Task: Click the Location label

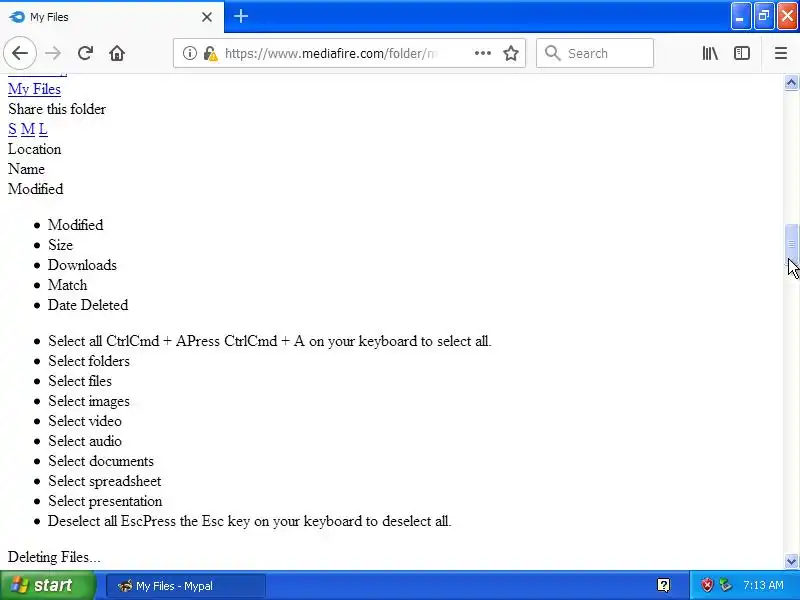Action: pyautogui.click(x=35, y=149)
